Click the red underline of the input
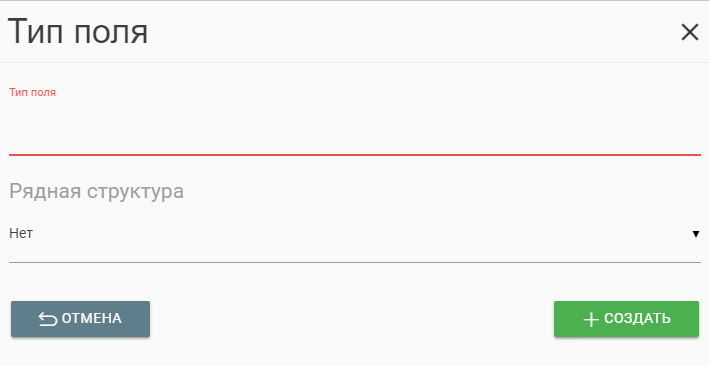 point(354,155)
